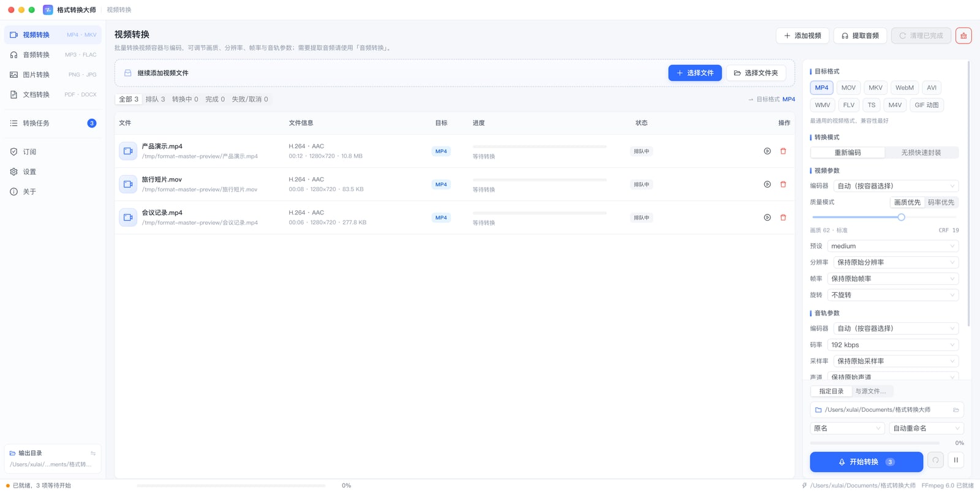Click the 开始转换 button
Viewport: 980px width, 492px height.
(866, 462)
